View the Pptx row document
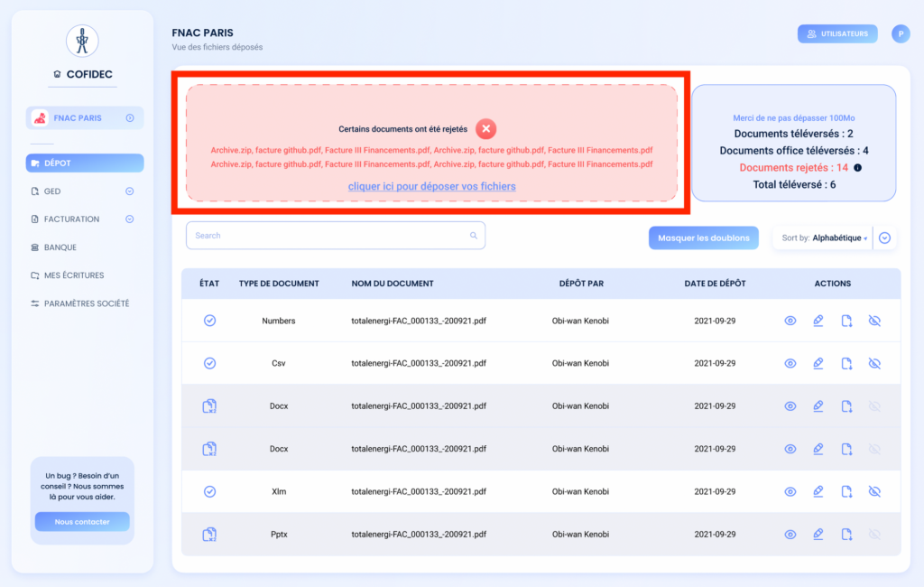This screenshot has width=924, height=587. (x=790, y=534)
